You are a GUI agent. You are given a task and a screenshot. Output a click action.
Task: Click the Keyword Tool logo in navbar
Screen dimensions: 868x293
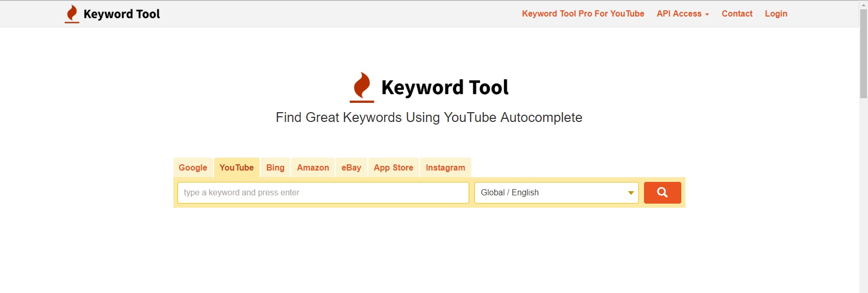(112, 14)
